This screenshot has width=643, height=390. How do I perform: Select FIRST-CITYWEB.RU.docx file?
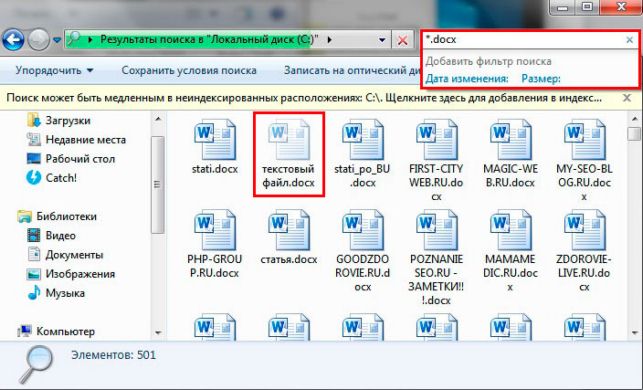[436, 160]
